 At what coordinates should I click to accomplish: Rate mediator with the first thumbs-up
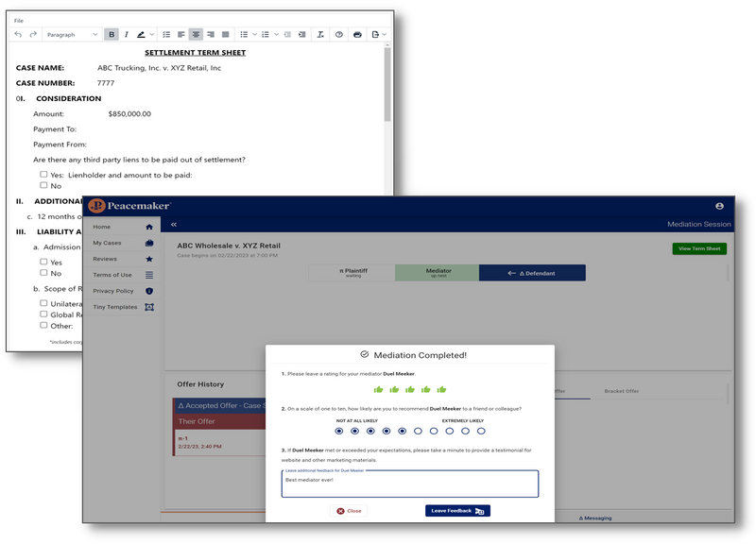click(379, 389)
